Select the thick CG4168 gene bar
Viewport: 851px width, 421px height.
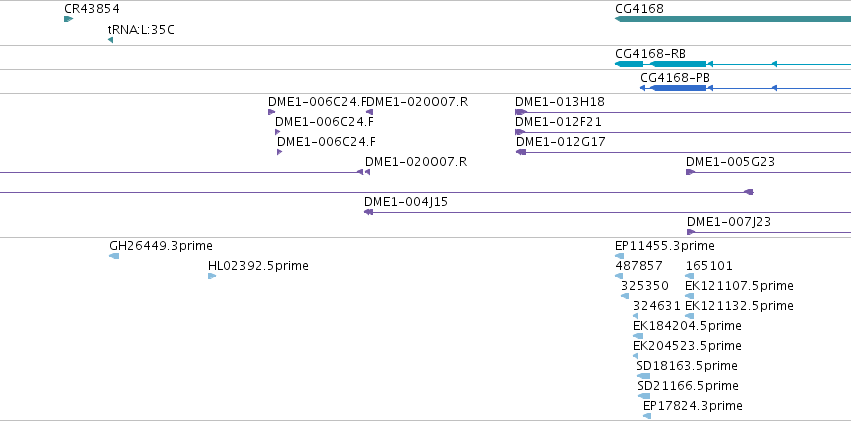[x=733, y=19]
